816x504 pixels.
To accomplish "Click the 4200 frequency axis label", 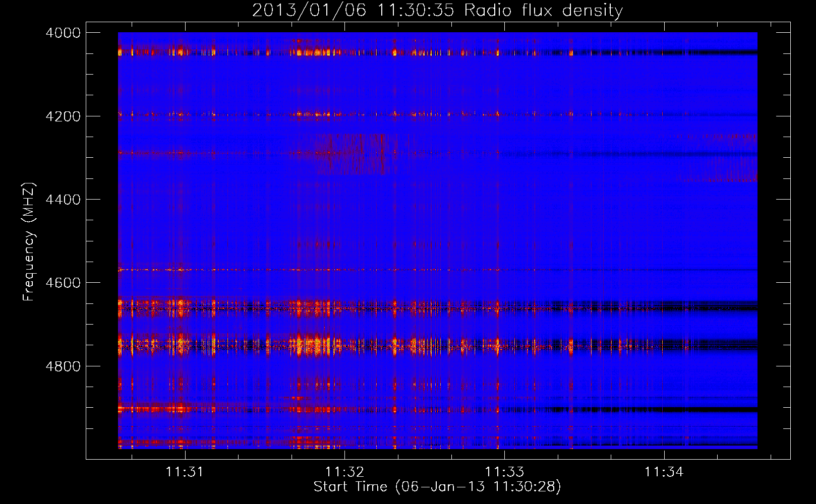I will tap(63, 116).
